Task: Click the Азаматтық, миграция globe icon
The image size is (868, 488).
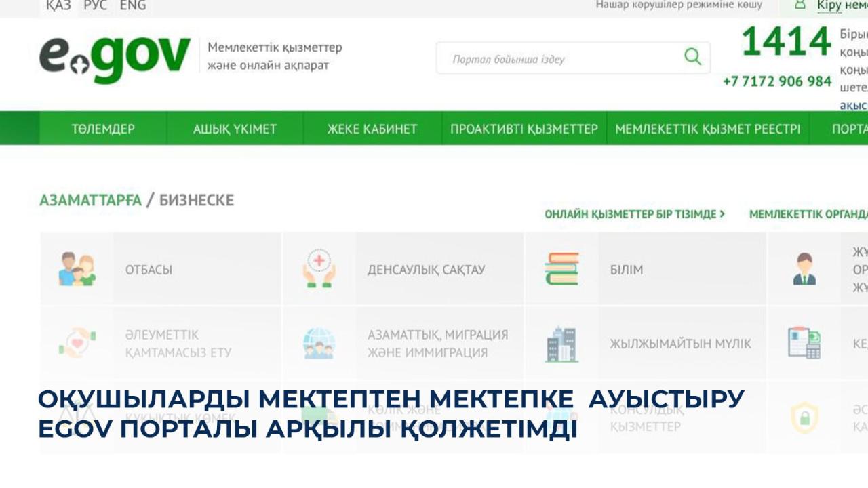Action: pyautogui.click(x=319, y=344)
